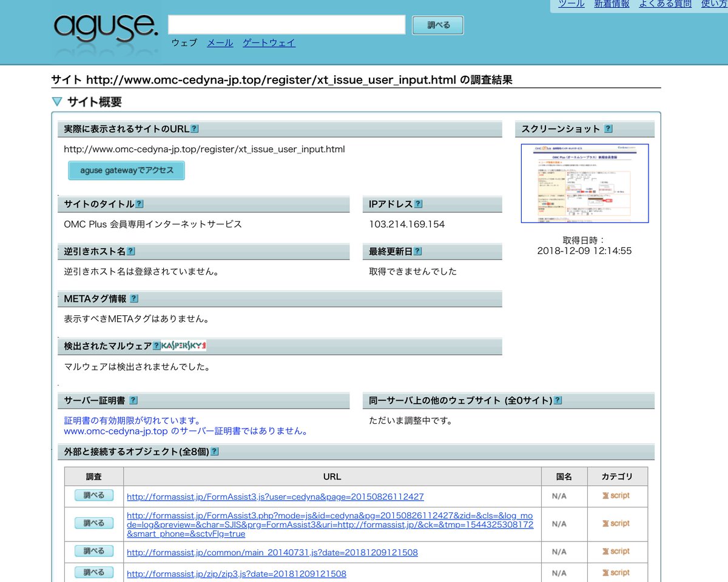The image size is (728, 582).
Task: Click help icon beside 最終更新日
Action: 417,252
